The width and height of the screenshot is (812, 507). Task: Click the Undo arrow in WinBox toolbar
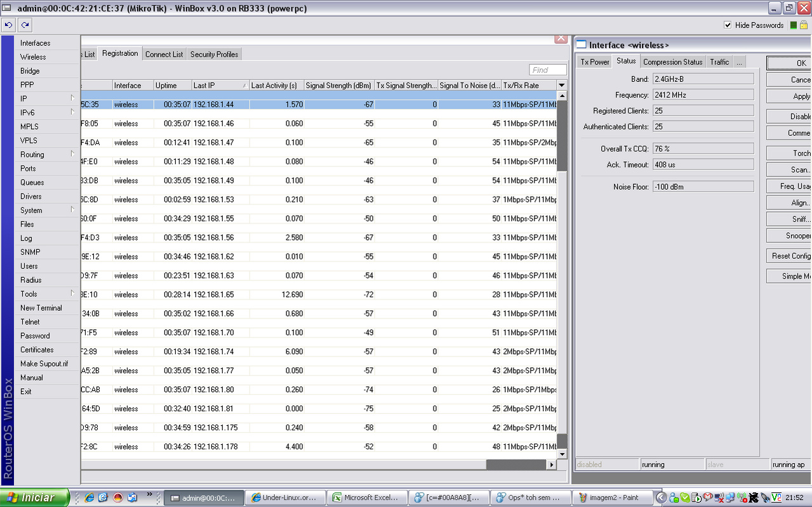[8, 25]
